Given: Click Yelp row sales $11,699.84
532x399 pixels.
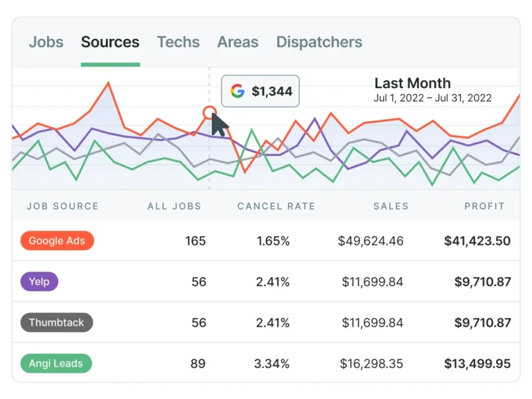Looking at the screenshot, I should tap(373, 282).
